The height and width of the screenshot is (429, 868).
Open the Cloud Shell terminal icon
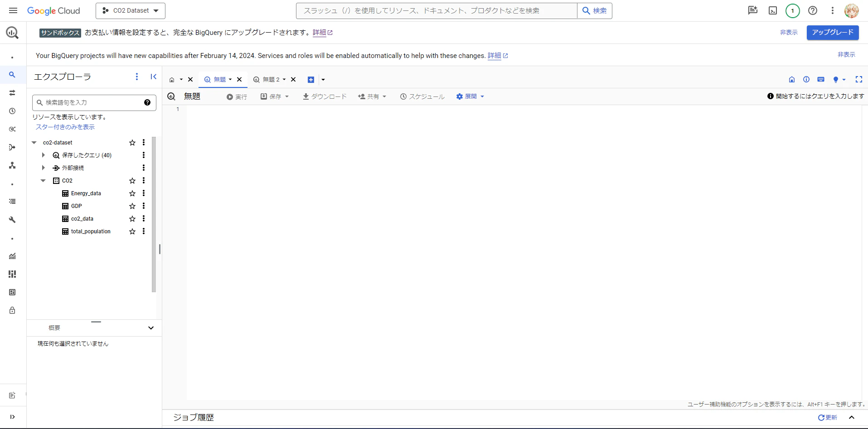click(773, 10)
